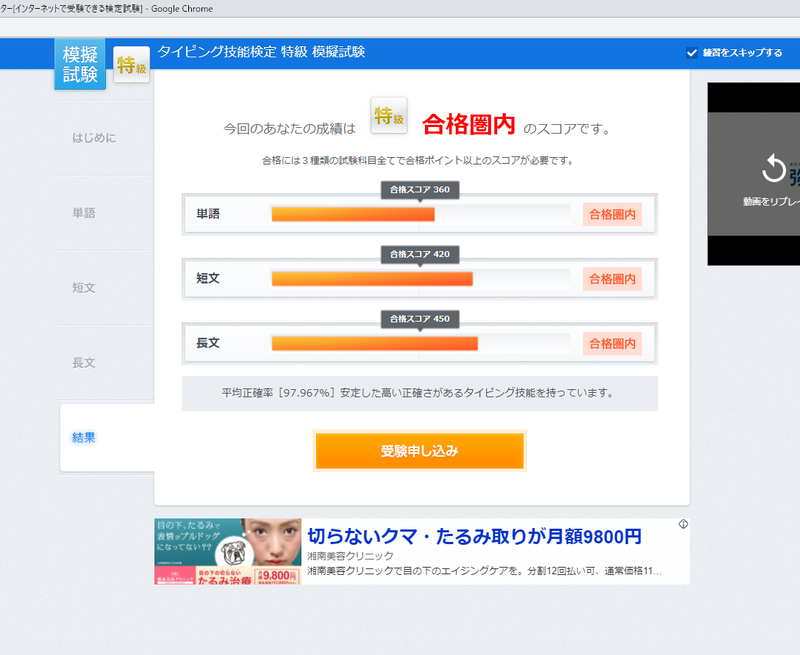Viewport: 800px width, 655px height.
Task: Click the 合格圏内 label beside the 長文 score
Action: click(614, 343)
